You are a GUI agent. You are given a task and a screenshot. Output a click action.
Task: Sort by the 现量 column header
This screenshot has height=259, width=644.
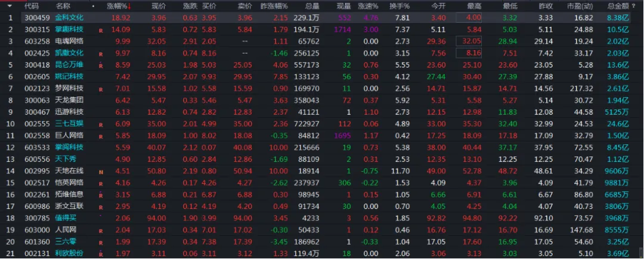[343, 6]
